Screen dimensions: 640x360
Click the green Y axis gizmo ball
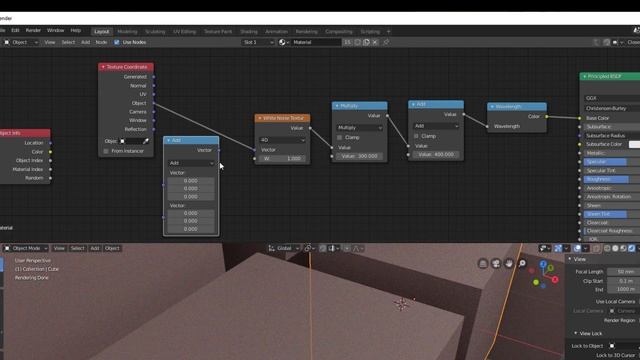coord(551,268)
